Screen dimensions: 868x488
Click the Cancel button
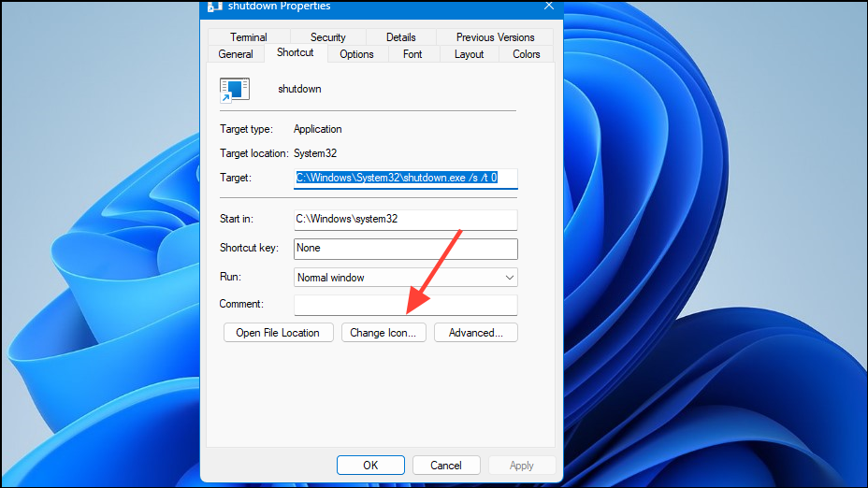click(446, 466)
